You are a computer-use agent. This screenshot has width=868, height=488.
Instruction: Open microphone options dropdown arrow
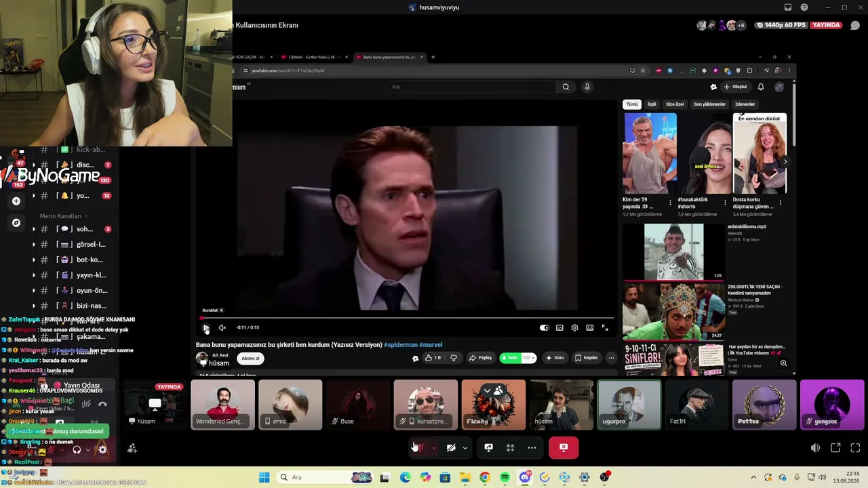(x=433, y=447)
